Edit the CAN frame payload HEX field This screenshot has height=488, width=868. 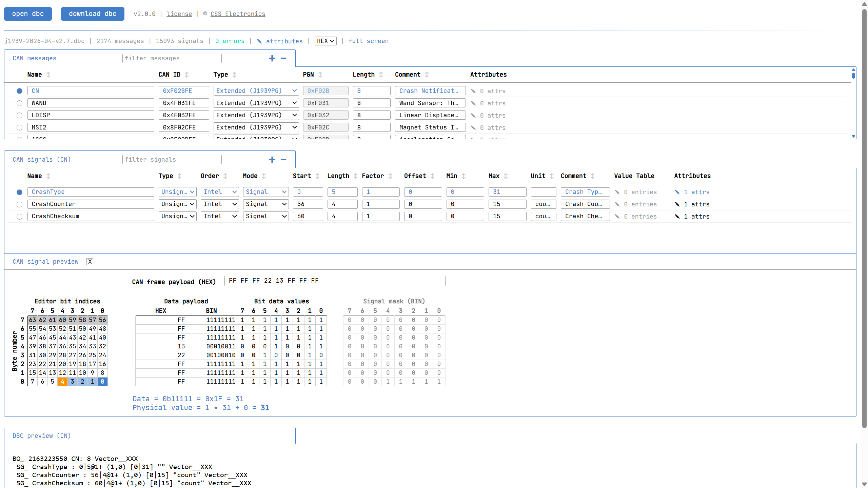pos(335,281)
